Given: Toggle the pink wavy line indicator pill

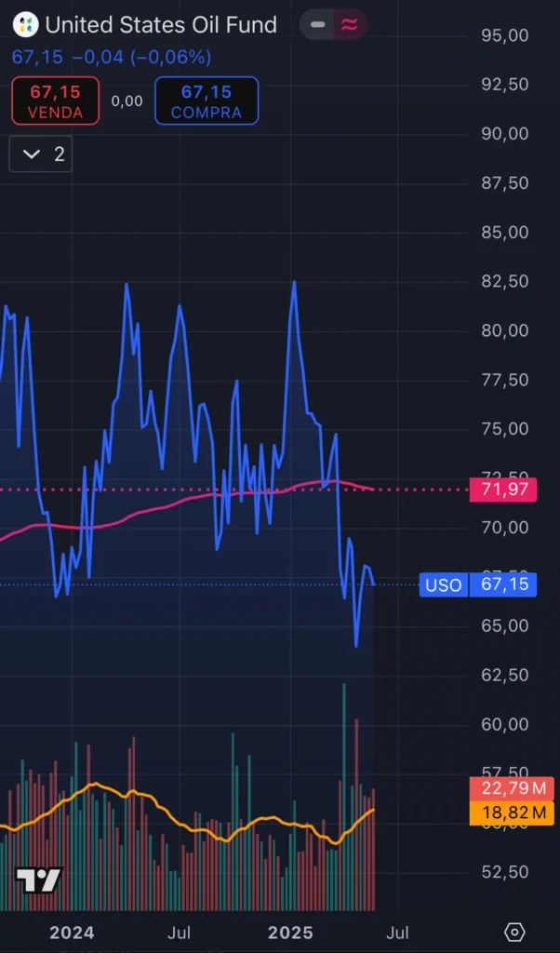Looking at the screenshot, I should click(x=349, y=25).
